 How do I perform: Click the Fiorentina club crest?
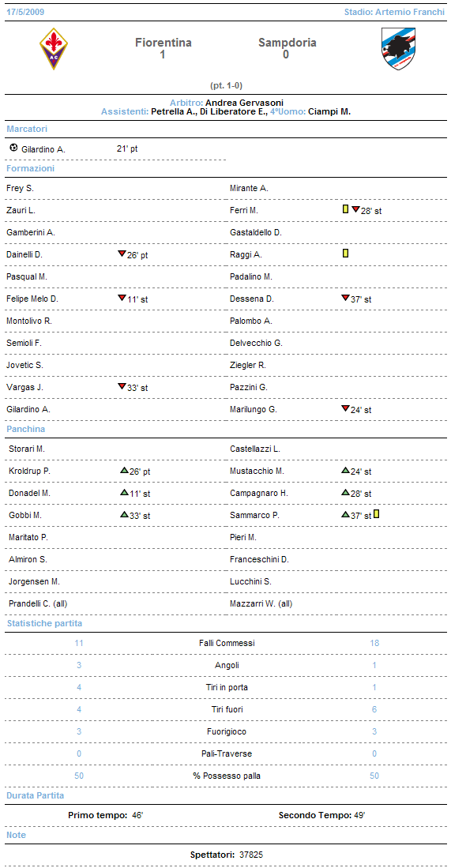54,49
